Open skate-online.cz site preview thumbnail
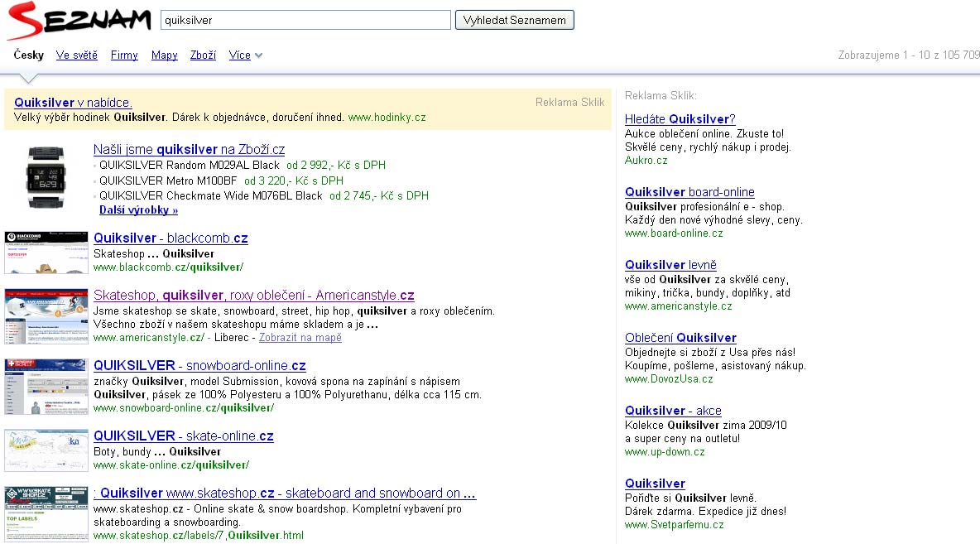 tap(46, 450)
